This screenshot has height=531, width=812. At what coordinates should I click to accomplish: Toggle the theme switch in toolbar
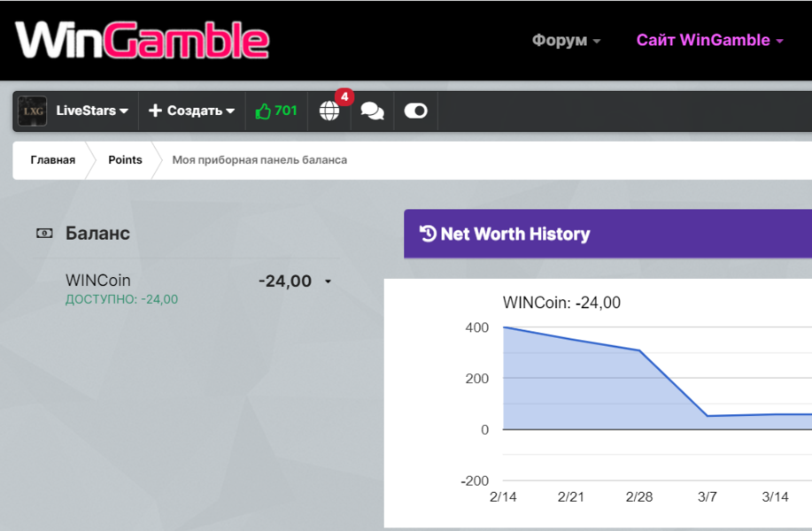(x=415, y=111)
